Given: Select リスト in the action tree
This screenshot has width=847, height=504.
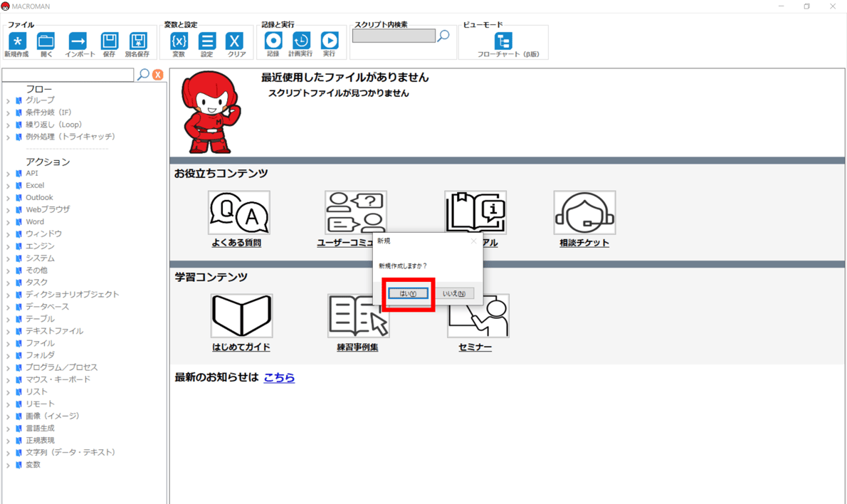Looking at the screenshot, I should coord(37,392).
